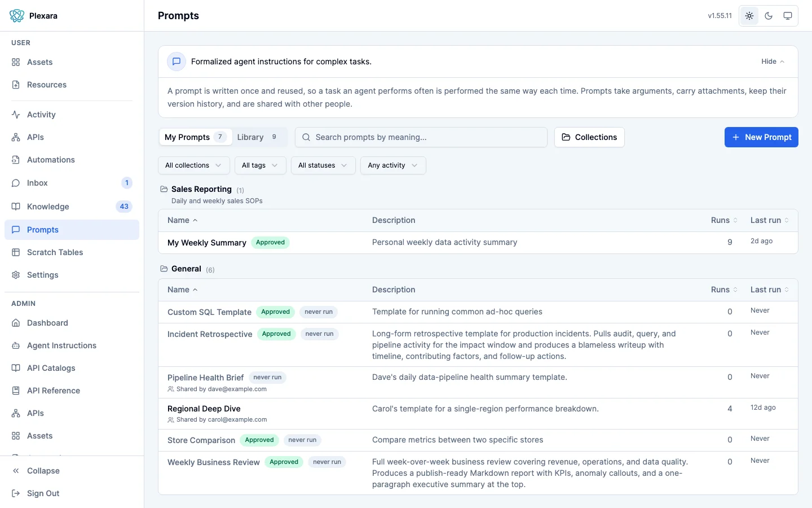This screenshot has height=508, width=812.
Task: Open Activity page in sidebar
Action: (72, 115)
